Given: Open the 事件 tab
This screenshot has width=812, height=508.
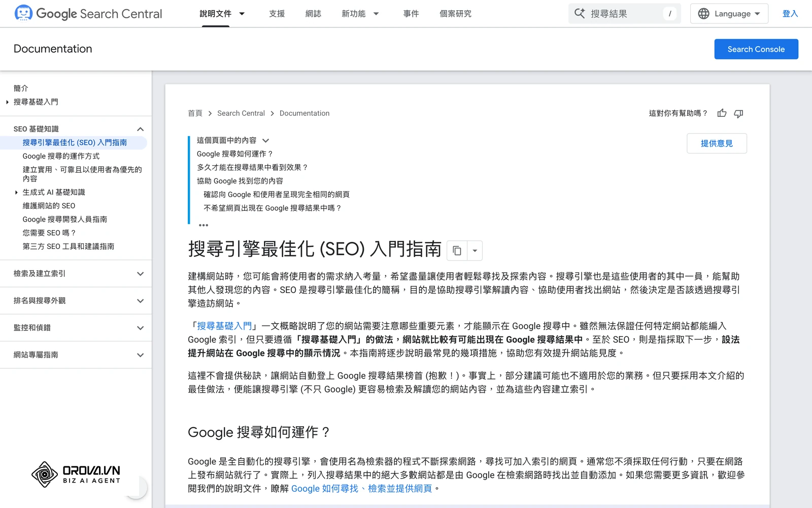Looking at the screenshot, I should (411, 14).
